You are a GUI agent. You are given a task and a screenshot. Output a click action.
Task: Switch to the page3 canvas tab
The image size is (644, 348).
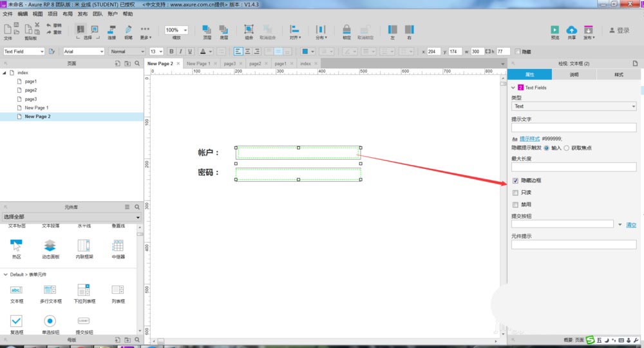coord(230,64)
